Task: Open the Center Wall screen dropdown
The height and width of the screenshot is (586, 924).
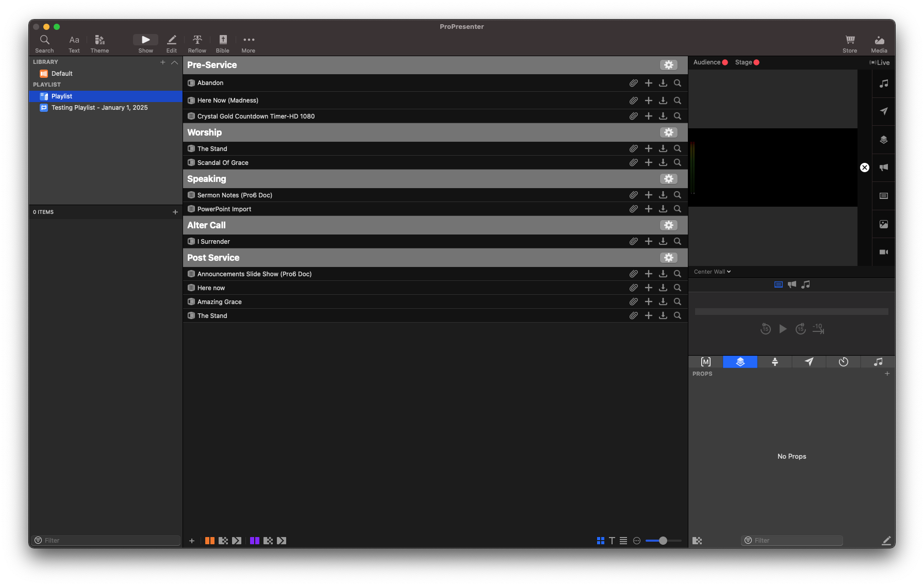Action: click(x=713, y=272)
